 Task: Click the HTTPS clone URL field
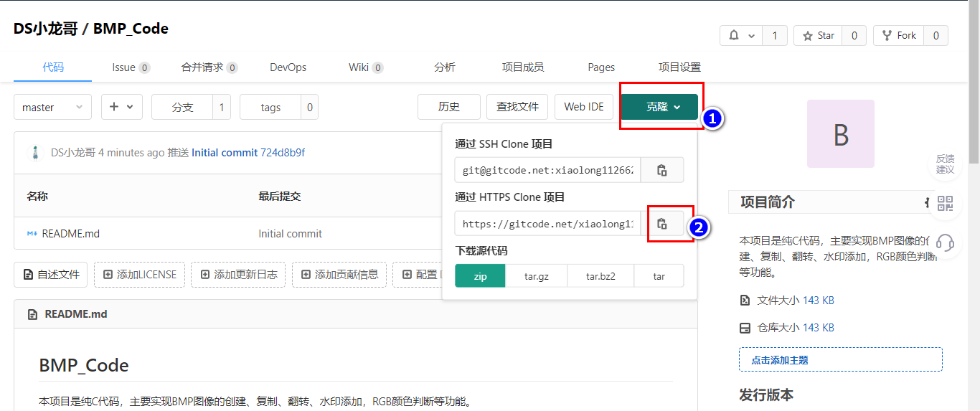pos(547,223)
